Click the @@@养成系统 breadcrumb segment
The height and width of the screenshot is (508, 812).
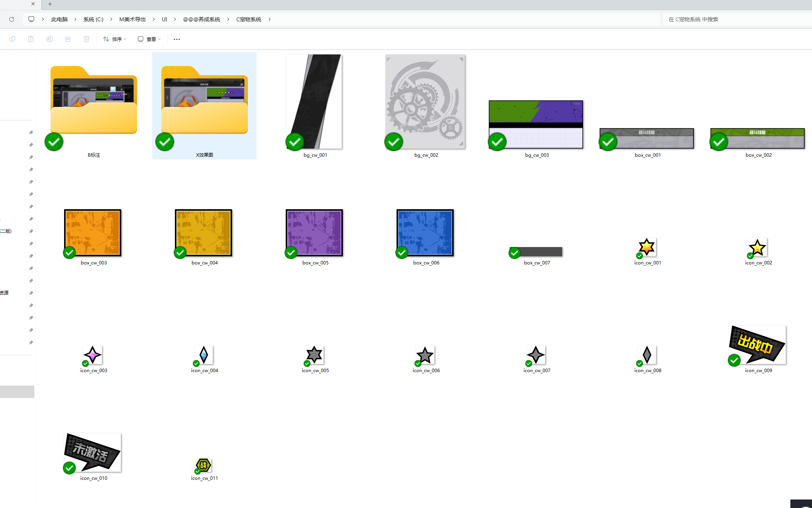(202, 19)
